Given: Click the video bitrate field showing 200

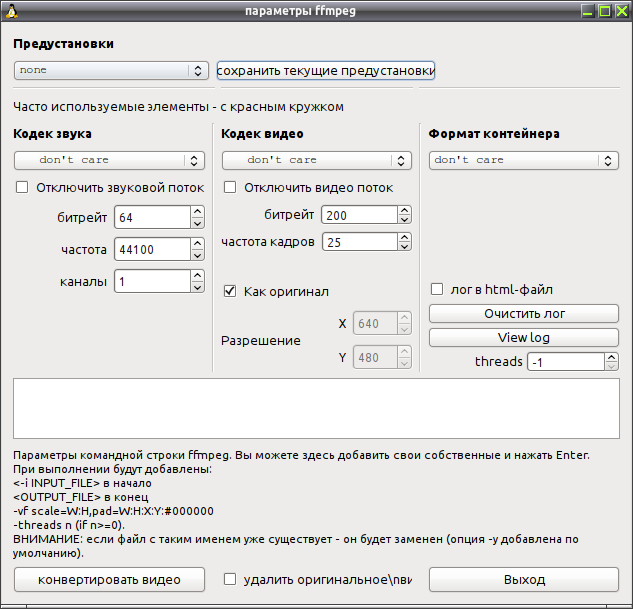Looking at the screenshot, I should [359, 215].
